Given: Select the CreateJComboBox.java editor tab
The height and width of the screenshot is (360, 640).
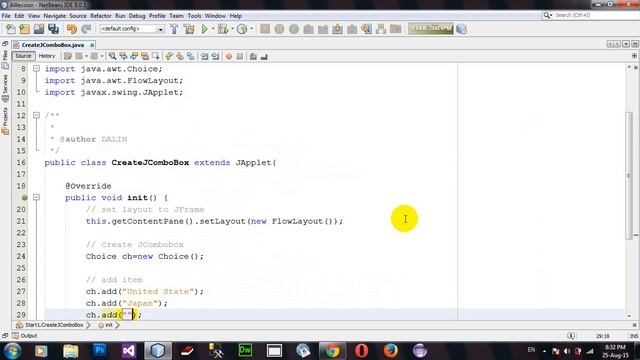Looking at the screenshot, I should tap(53, 45).
